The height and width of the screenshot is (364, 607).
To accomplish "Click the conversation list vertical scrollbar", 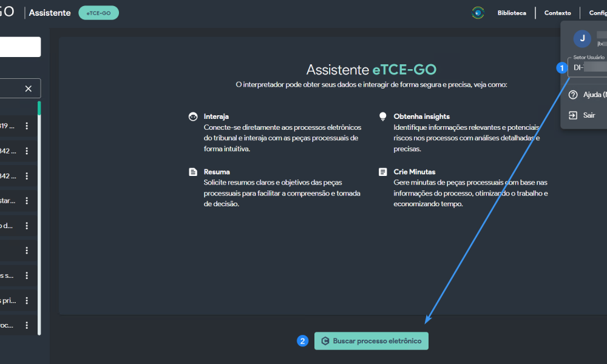I will tap(39, 218).
